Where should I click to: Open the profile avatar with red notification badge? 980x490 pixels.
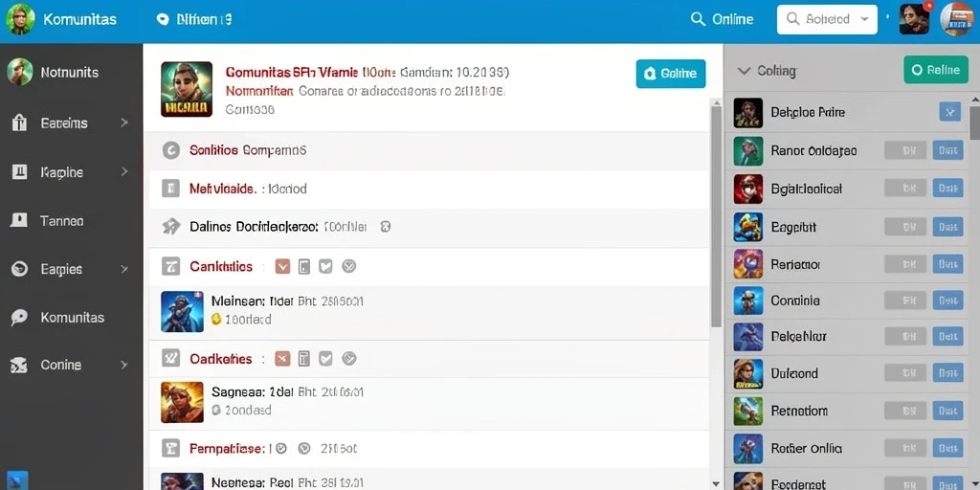[915, 19]
